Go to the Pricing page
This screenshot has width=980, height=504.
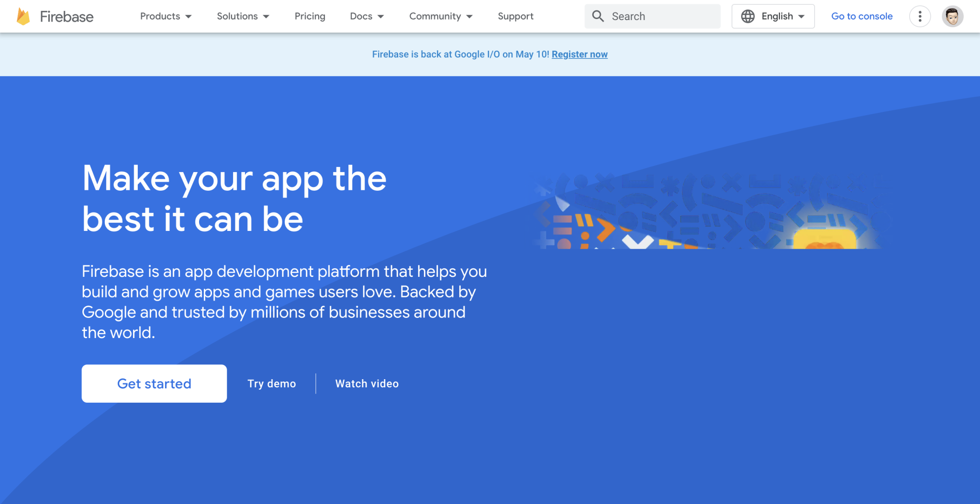tap(310, 16)
